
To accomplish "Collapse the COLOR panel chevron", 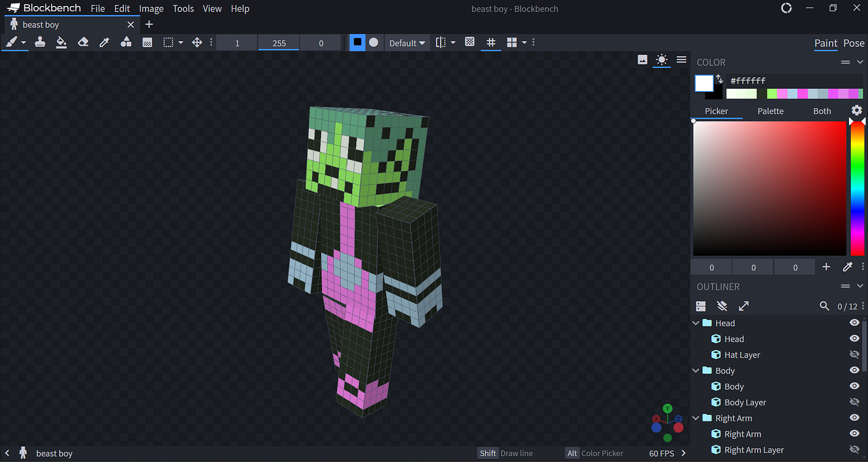I will [860, 62].
